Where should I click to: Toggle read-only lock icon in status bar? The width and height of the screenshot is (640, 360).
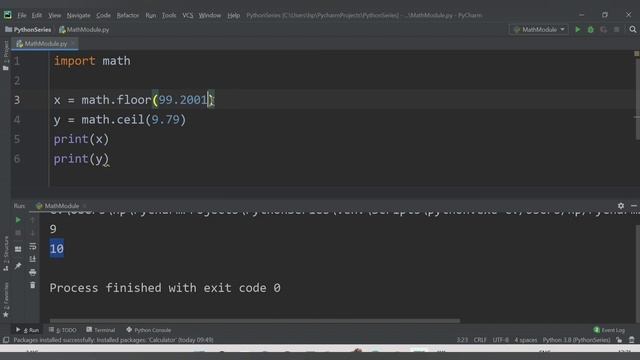pyautogui.click(x=620, y=340)
